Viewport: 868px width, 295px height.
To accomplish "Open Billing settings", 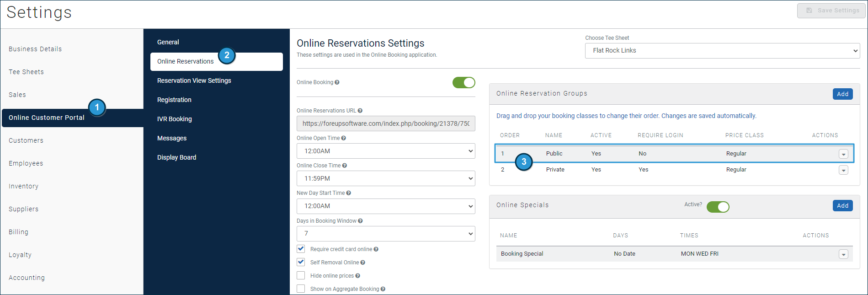I will point(18,232).
